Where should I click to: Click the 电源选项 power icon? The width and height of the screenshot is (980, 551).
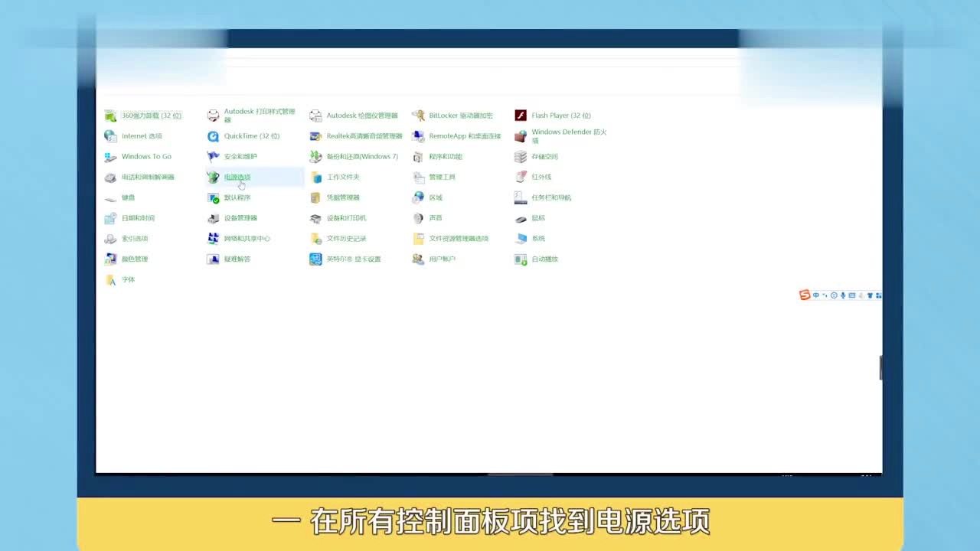213,178
